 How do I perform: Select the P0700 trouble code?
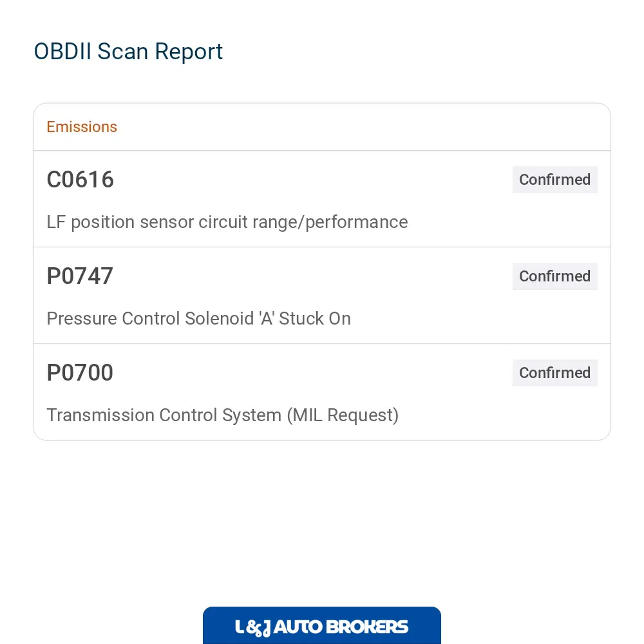pyautogui.click(x=80, y=372)
